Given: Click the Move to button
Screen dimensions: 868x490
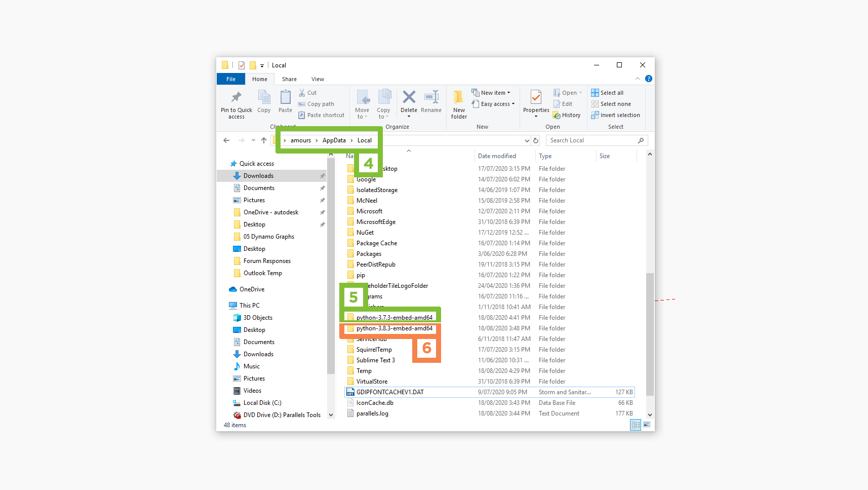Looking at the screenshot, I should point(362,104).
